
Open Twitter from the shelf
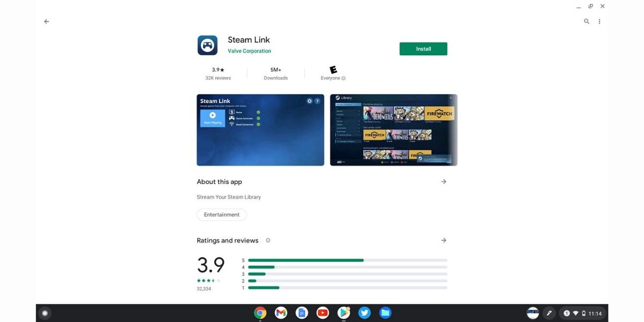[364, 312]
